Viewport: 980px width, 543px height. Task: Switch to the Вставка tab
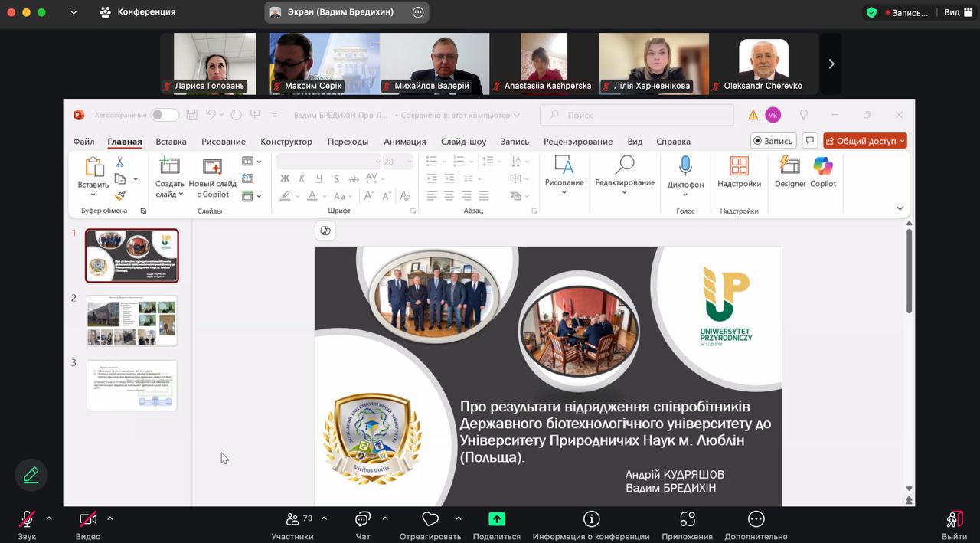click(171, 142)
